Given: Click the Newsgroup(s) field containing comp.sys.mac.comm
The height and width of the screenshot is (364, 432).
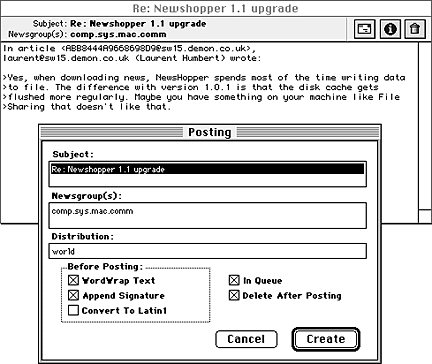Looking at the screenshot, I should [208, 215].
